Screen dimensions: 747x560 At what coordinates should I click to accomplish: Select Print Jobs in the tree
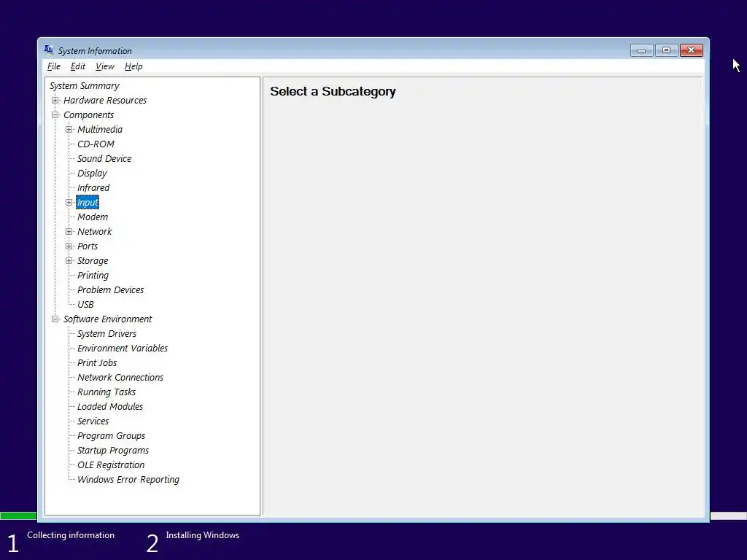[97, 363]
